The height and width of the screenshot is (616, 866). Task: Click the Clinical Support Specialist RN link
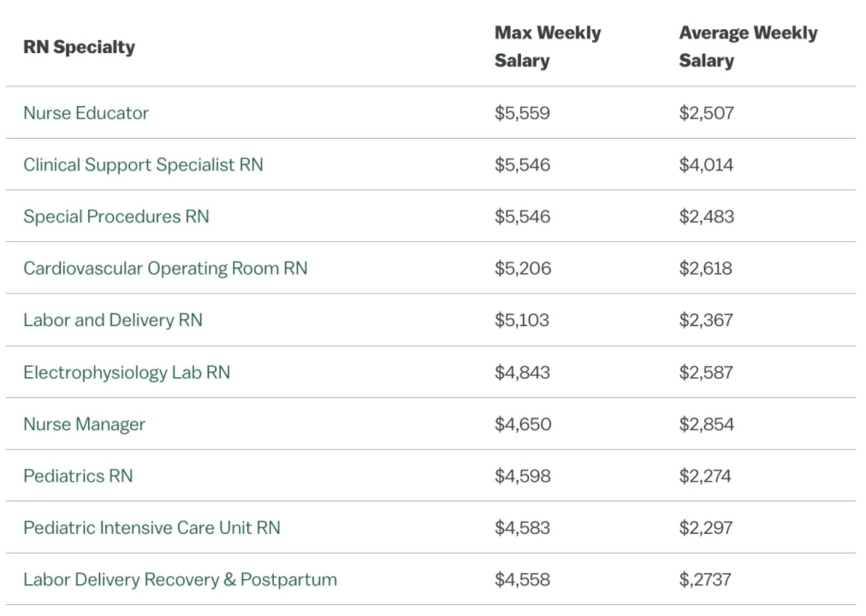coord(143,165)
